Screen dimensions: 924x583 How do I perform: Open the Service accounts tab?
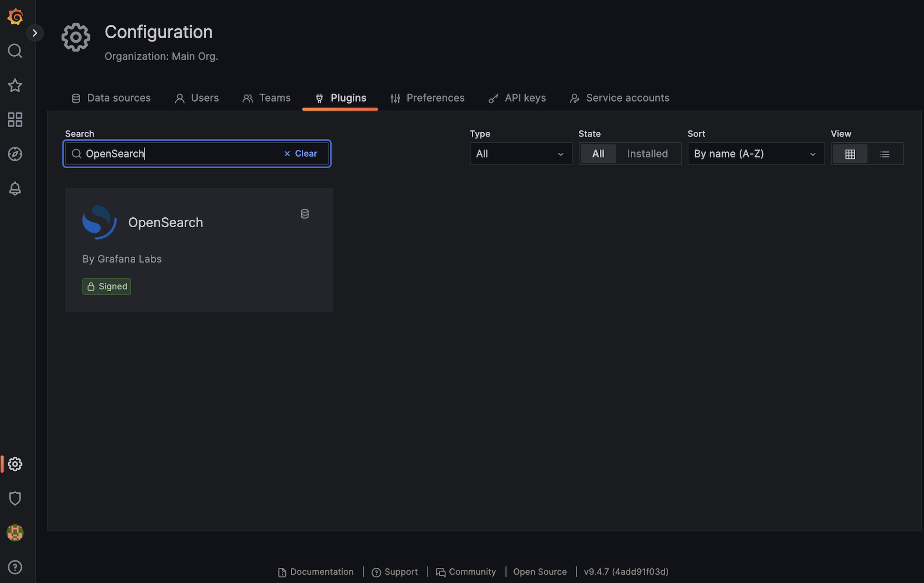(619, 98)
